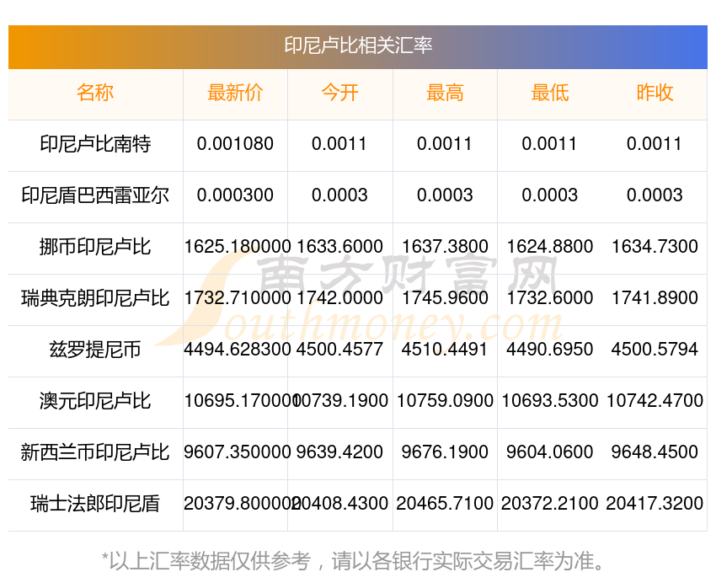Click the low value 1732.6000
The height and width of the screenshot is (588, 716).
[x=550, y=298]
